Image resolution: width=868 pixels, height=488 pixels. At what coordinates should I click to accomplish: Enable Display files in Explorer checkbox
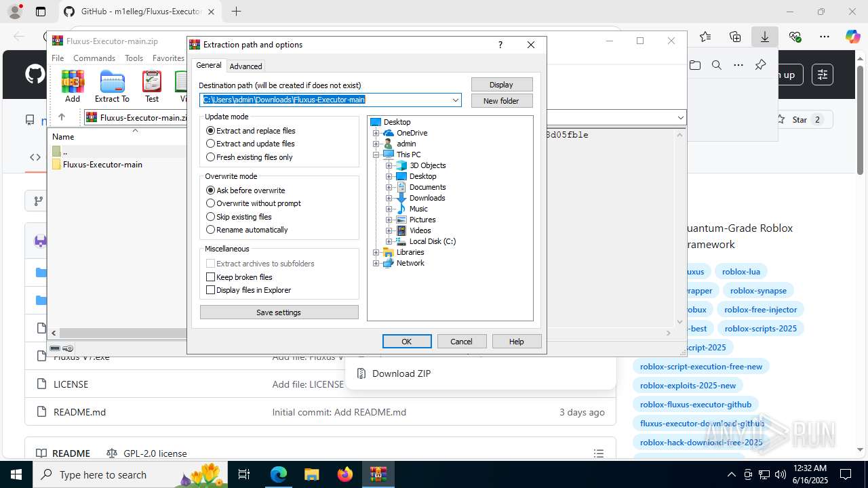pos(210,290)
